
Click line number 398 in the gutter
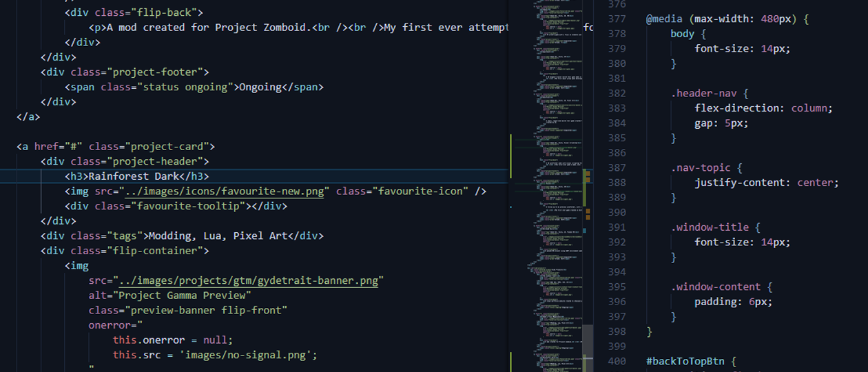coord(617,331)
